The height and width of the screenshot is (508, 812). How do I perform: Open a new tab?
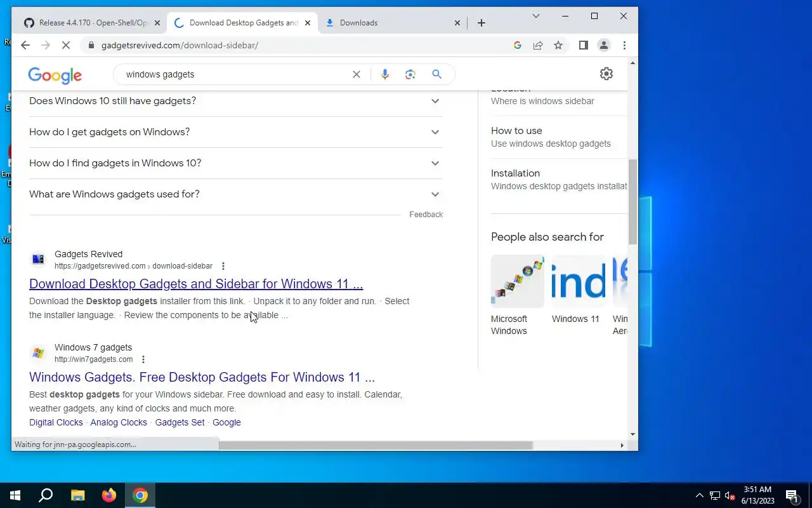pos(481,23)
